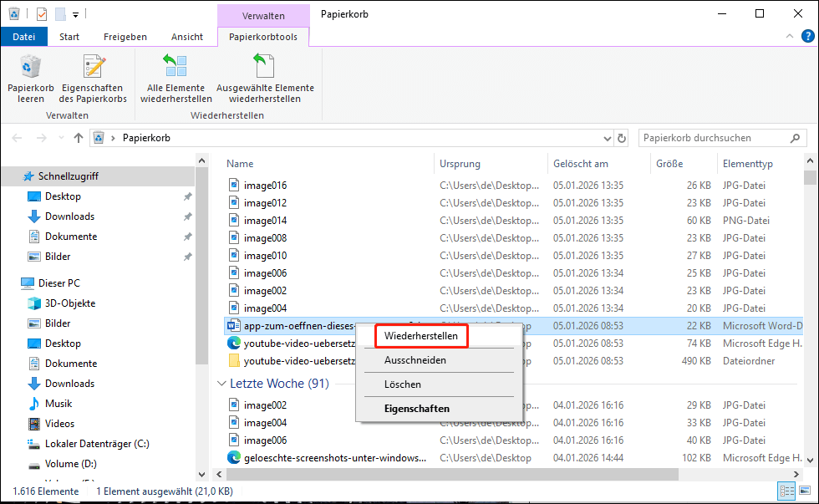The image size is (819, 504).
Task: Click the refresh button beside address bar
Action: tap(621, 138)
